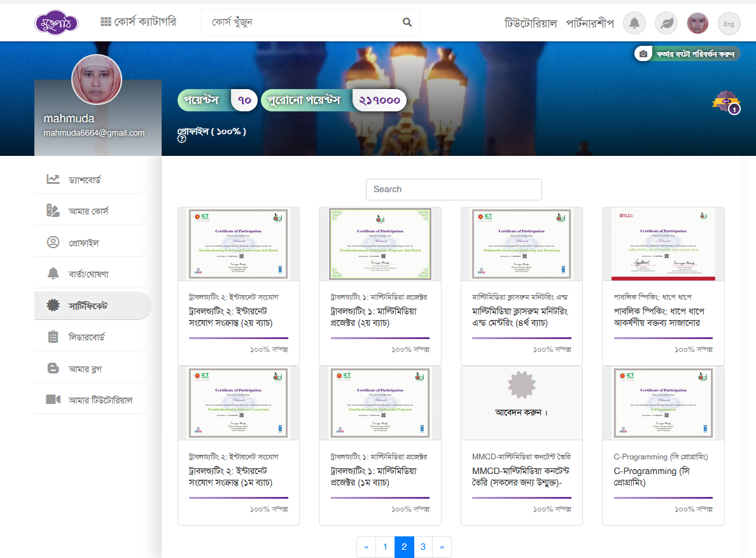This screenshot has height=558, width=756.
Task: Open certificate for ইন্টারনেট সংযোগ সংক্রান্ত (১ম ব্যাচ)
Action: [238, 403]
